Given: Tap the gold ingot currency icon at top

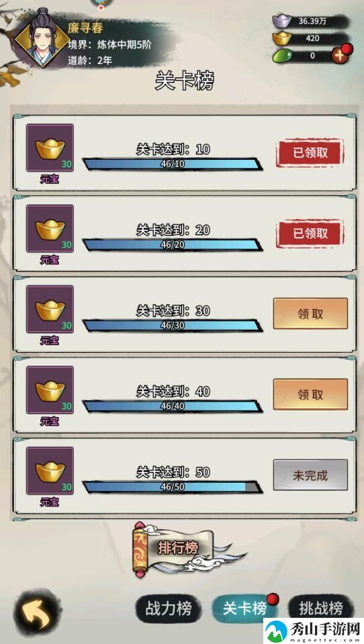Looking at the screenshot, I should pyautogui.click(x=281, y=38).
